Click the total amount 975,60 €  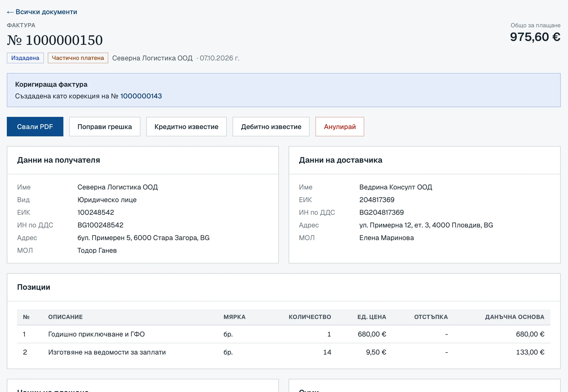tap(535, 37)
